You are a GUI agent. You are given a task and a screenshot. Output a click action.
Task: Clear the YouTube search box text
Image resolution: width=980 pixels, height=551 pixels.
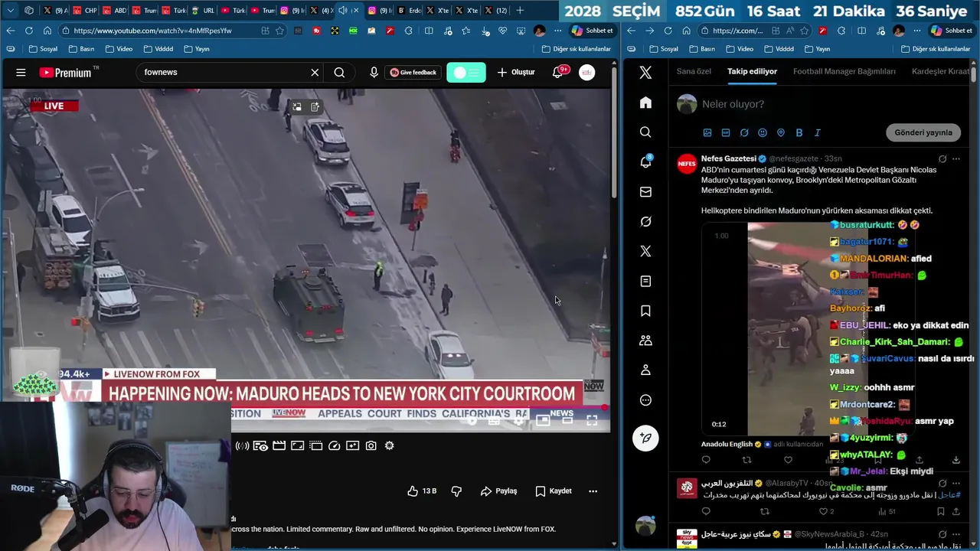click(x=315, y=72)
